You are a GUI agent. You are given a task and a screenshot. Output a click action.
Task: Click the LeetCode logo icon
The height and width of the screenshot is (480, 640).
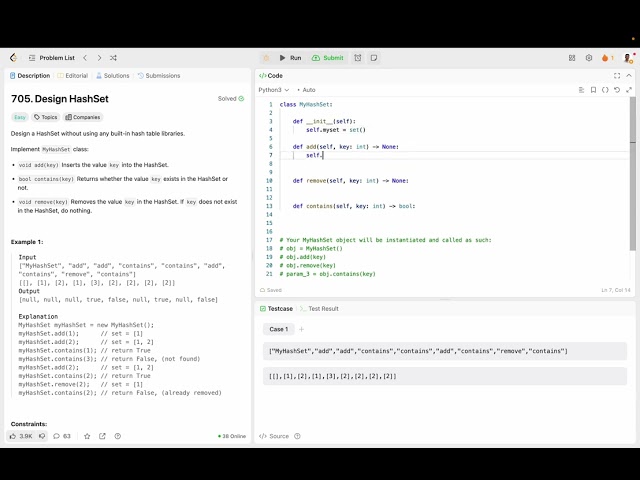click(13, 58)
